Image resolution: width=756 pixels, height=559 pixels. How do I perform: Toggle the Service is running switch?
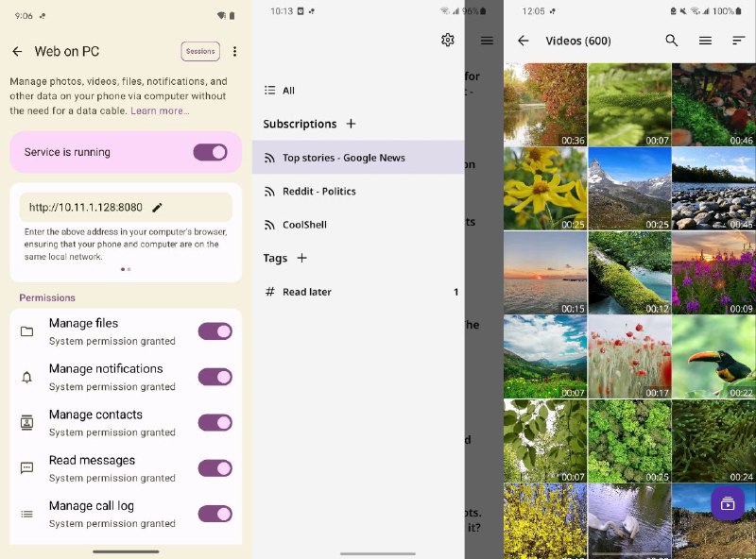click(210, 152)
